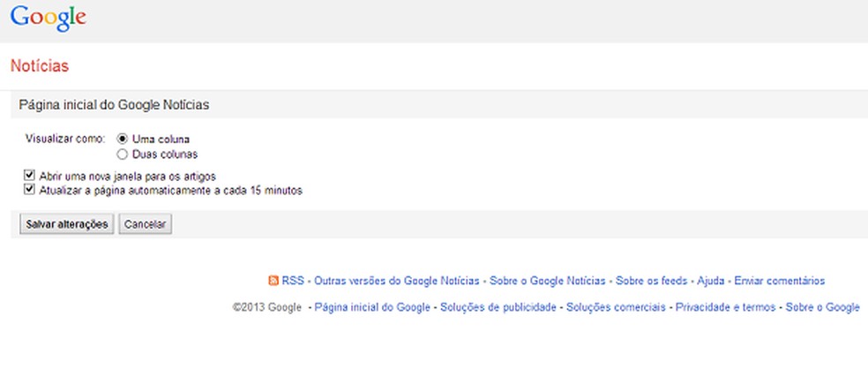This screenshot has height=384, width=868.
Task: Toggle Atualizar a página automaticamente checkbox
Action: pyautogui.click(x=30, y=190)
